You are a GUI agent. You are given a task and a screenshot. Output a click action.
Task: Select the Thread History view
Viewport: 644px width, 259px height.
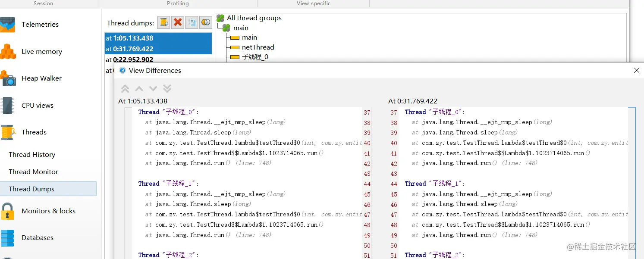(x=32, y=155)
